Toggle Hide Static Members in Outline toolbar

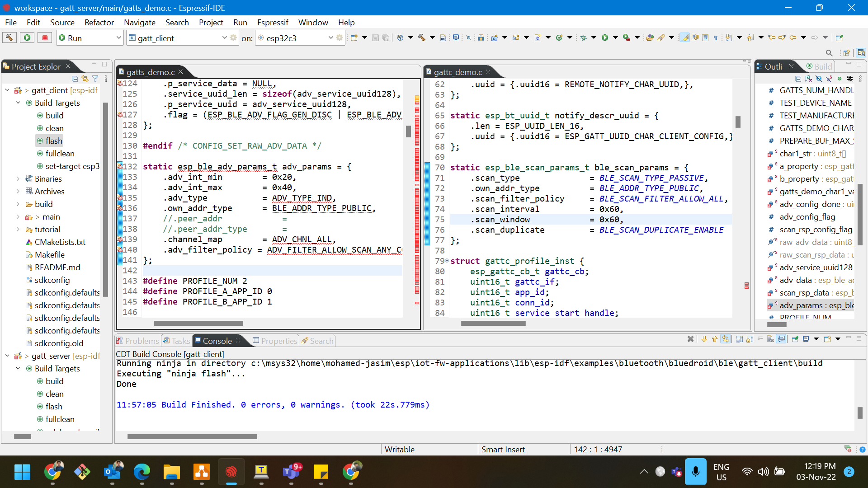829,79
